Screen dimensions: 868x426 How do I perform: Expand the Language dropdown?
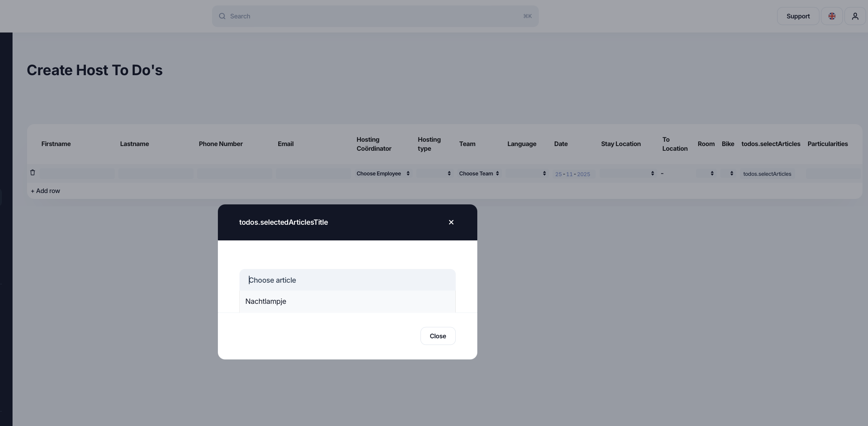[526, 173]
